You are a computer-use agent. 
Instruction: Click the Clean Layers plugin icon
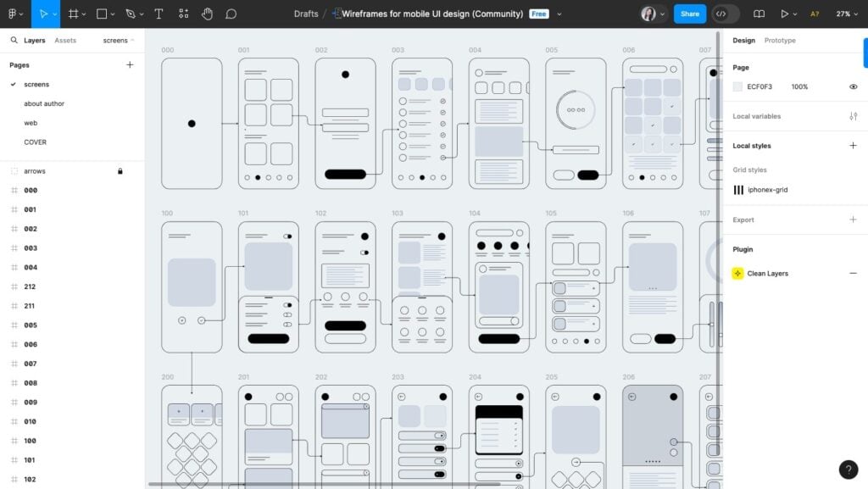[738, 273]
